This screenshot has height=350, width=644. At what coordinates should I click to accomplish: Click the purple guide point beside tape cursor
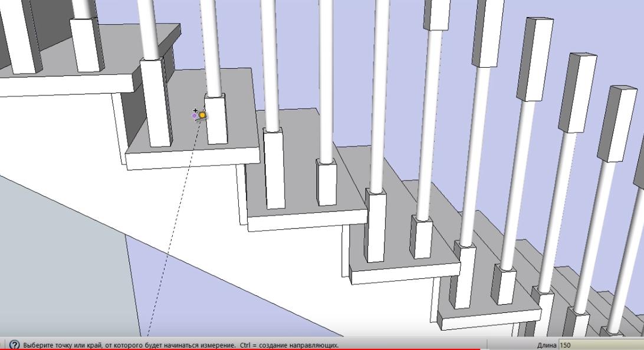click(x=195, y=116)
